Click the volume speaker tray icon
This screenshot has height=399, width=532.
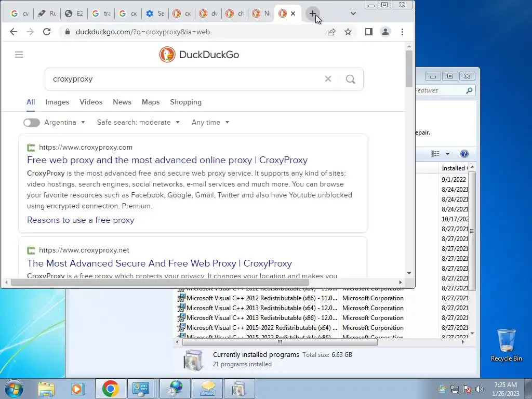tap(480, 389)
